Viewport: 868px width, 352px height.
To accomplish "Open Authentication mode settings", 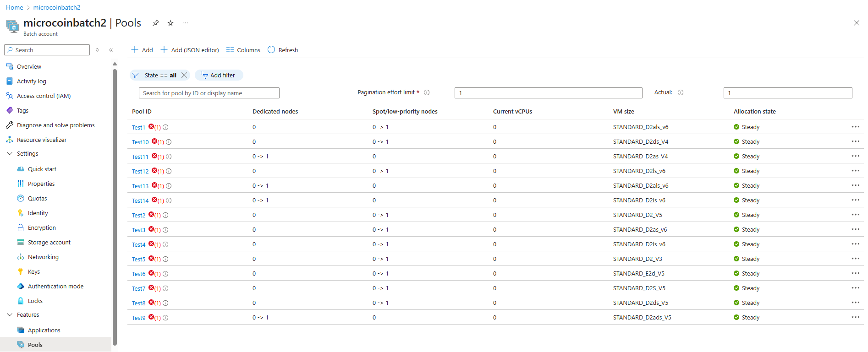I will click(55, 286).
